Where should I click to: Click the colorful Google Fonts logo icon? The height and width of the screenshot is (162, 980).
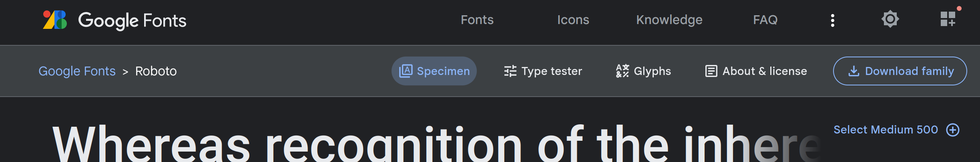[55, 20]
